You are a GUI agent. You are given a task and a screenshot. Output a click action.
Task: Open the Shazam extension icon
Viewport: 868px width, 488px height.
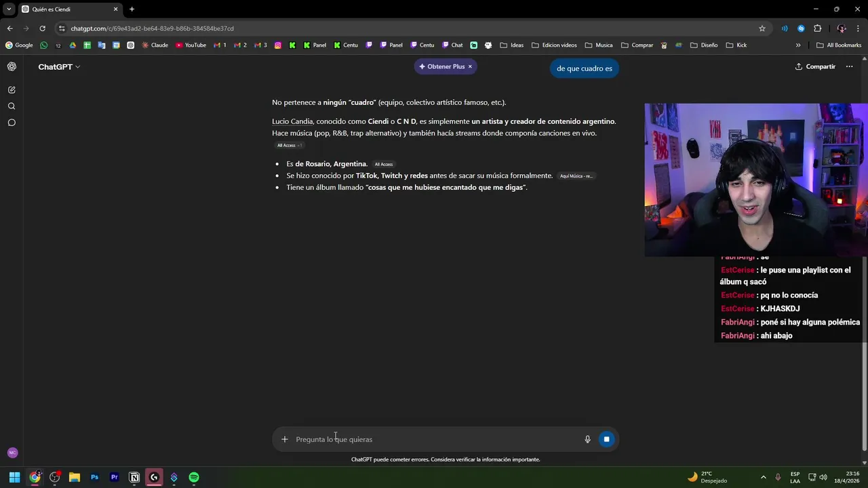(801, 28)
